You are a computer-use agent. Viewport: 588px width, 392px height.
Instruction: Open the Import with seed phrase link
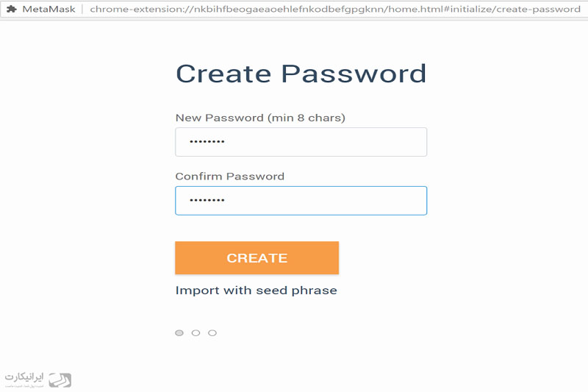click(256, 291)
